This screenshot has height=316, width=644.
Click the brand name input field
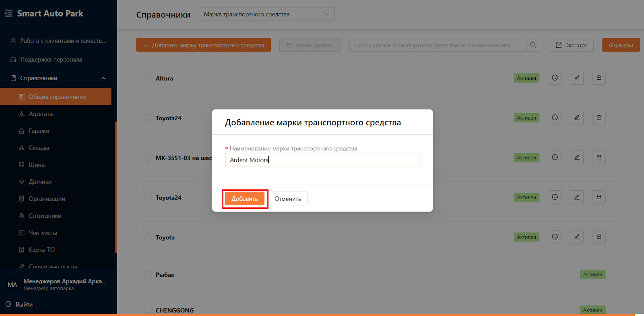[x=322, y=160]
